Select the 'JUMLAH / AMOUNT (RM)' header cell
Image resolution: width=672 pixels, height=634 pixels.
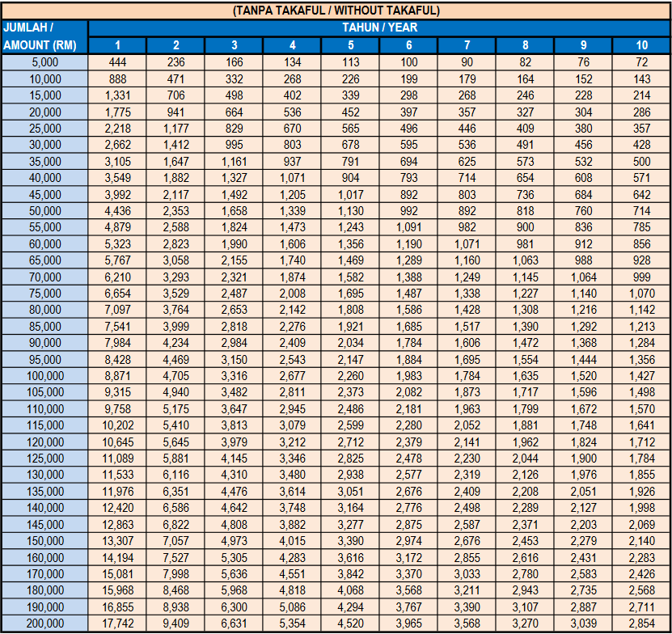coord(44,36)
